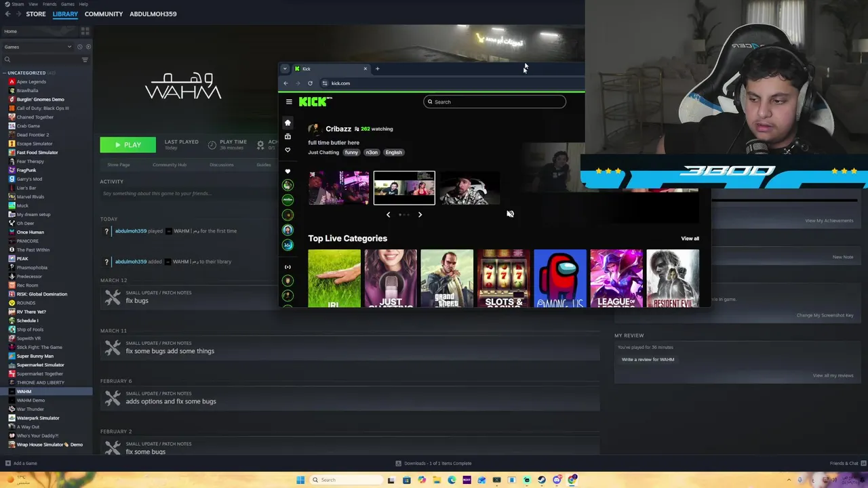Unmute the featured Kick stream
868x488 pixels.
pos(510,214)
